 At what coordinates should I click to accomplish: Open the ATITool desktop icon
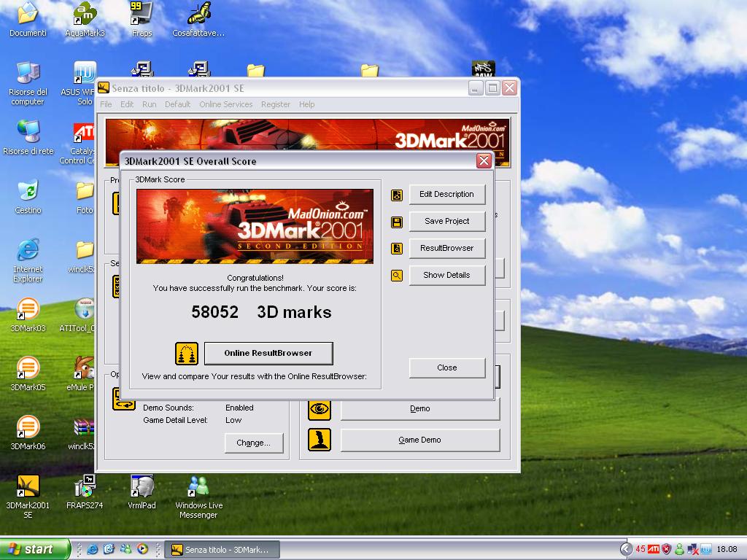79,315
